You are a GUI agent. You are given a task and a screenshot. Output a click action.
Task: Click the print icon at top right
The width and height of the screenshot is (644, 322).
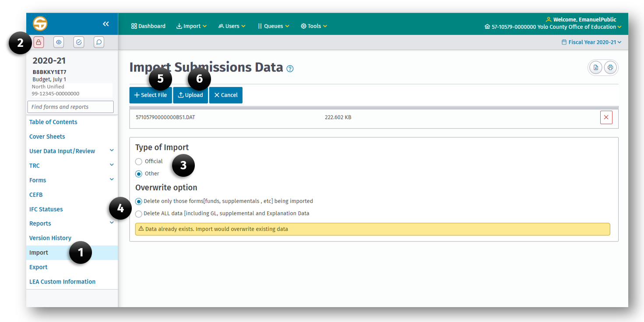(x=610, y=67)
